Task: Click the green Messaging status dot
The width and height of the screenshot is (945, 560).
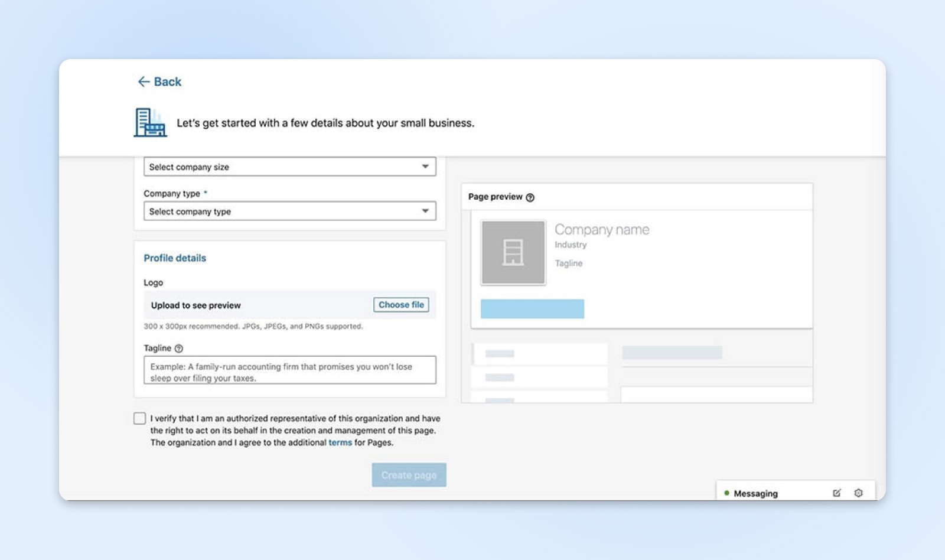Action: tap(726, 493)
